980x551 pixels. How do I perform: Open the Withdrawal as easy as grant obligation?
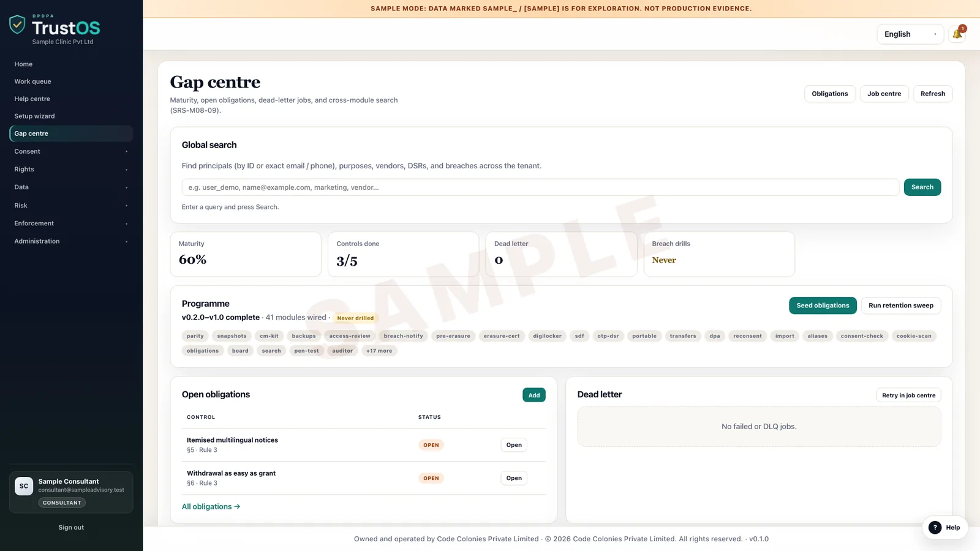point(514,478)
